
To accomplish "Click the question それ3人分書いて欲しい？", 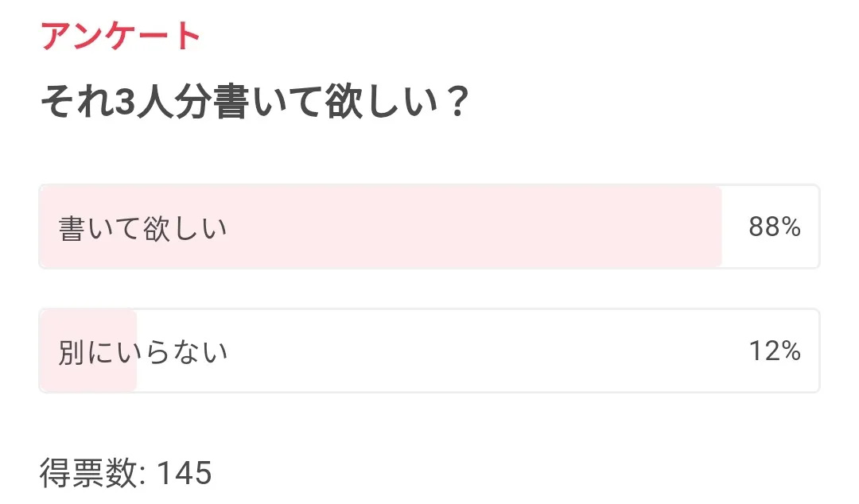I will [x=253, y=103].
